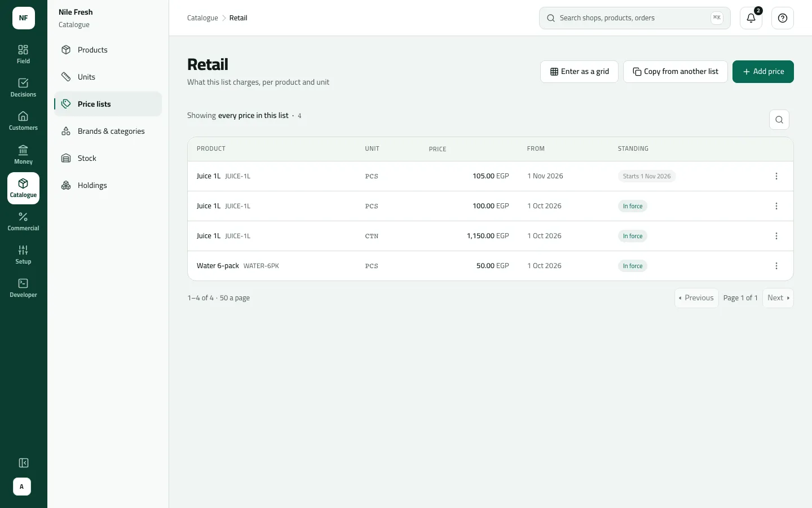Collapse the sidebar panel
This screenshot has height=508, width=812.
pyautogui.click(x=23, y=463)
